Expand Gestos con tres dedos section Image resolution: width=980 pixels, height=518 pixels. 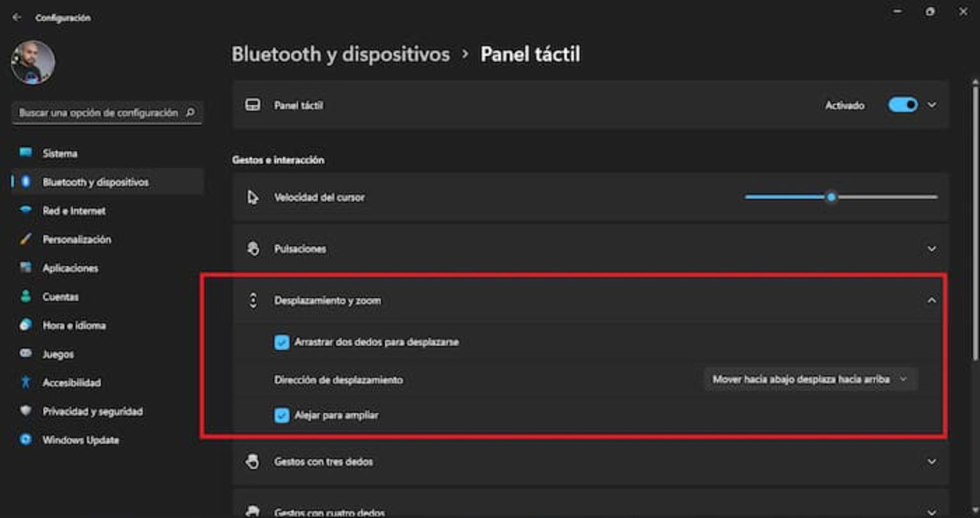click(931, 462)
